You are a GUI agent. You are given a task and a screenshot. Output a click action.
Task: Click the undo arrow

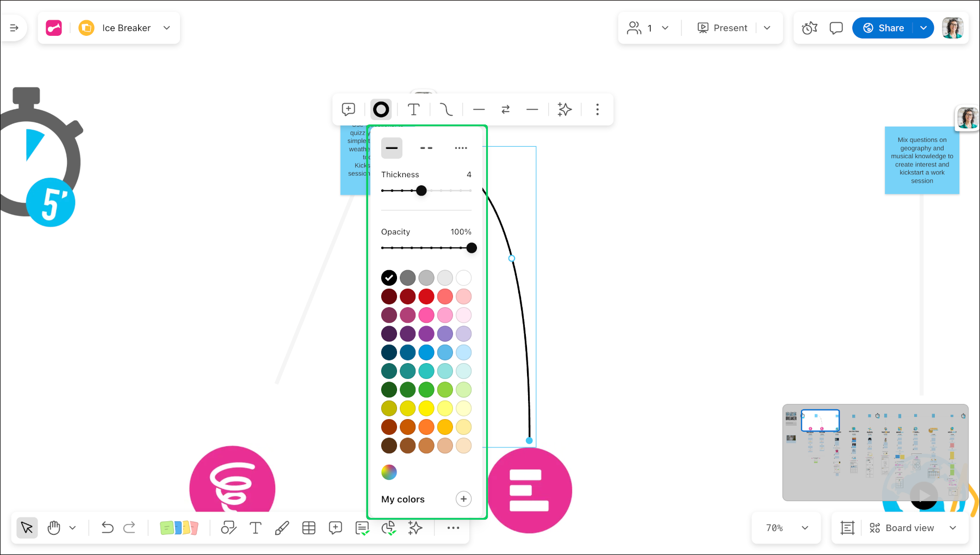tap(107, 528)
